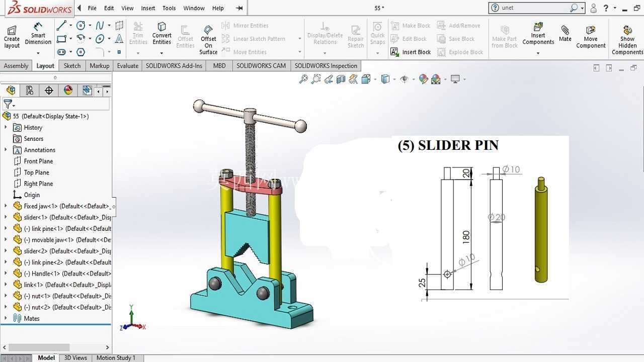Click the Section View icon
The width and height of the screenshot is (644, 362).
click(341, 79)
